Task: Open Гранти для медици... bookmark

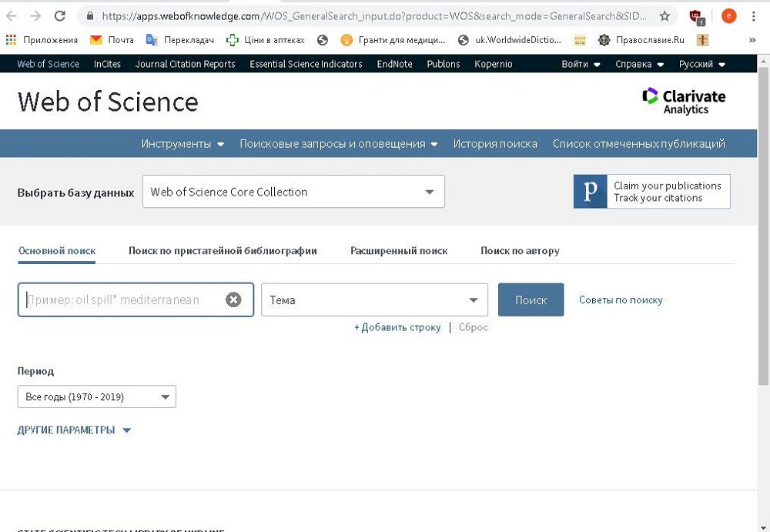Action: click(x=393, y=40)
